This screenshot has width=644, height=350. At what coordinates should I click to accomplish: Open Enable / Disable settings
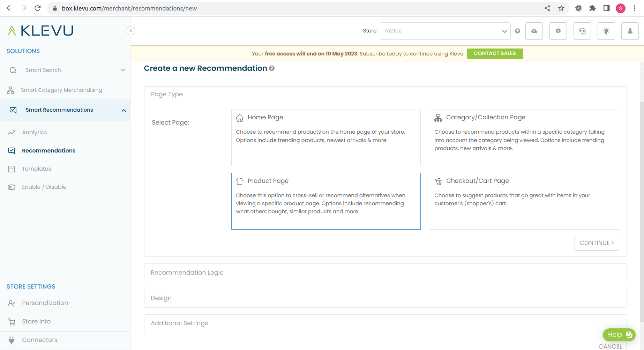pyautogui.click(x=44, y=187)
